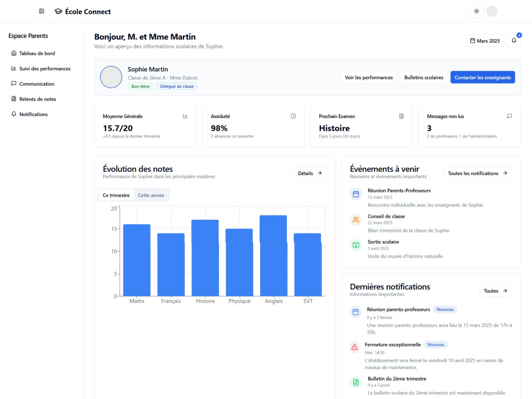The width and height of the screenshot is (532, 399).
Task: Click the Délégué de classe badge
Action: 177,86
